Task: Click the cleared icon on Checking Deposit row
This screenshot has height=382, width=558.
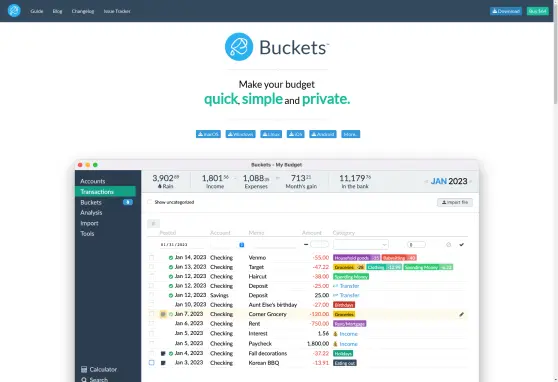Action: (171, 286)
